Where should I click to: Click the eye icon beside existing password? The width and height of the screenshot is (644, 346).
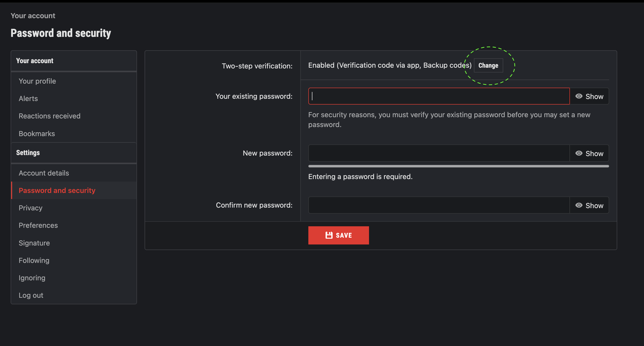tap(579, 96)
